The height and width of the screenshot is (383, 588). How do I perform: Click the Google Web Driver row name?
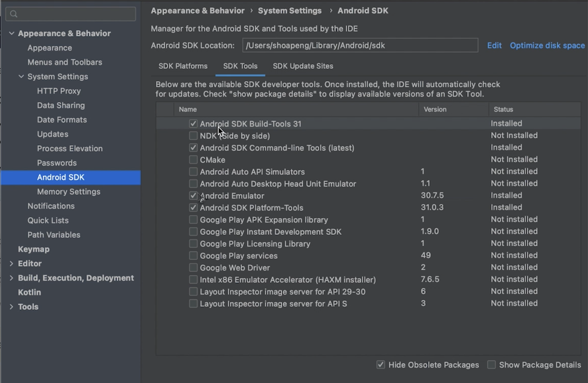tap(235, 268)
